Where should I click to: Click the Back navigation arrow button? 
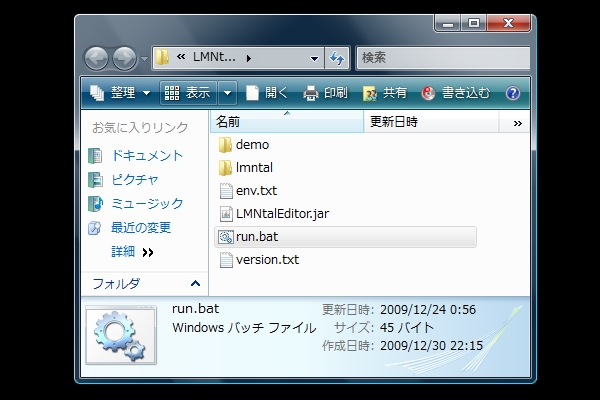point(97,58)
